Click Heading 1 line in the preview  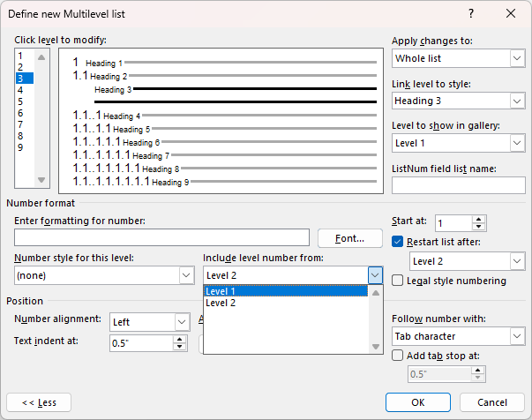point(224,63)
